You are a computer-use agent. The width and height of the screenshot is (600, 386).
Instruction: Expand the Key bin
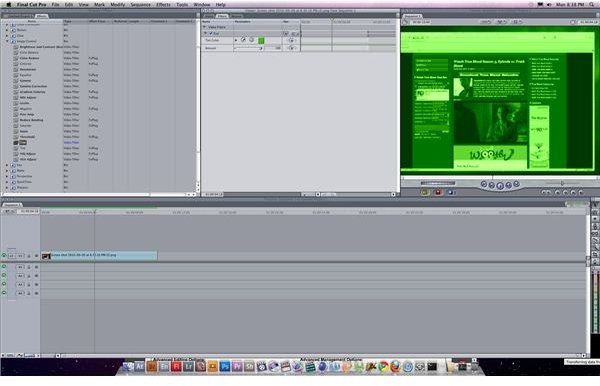7,165
